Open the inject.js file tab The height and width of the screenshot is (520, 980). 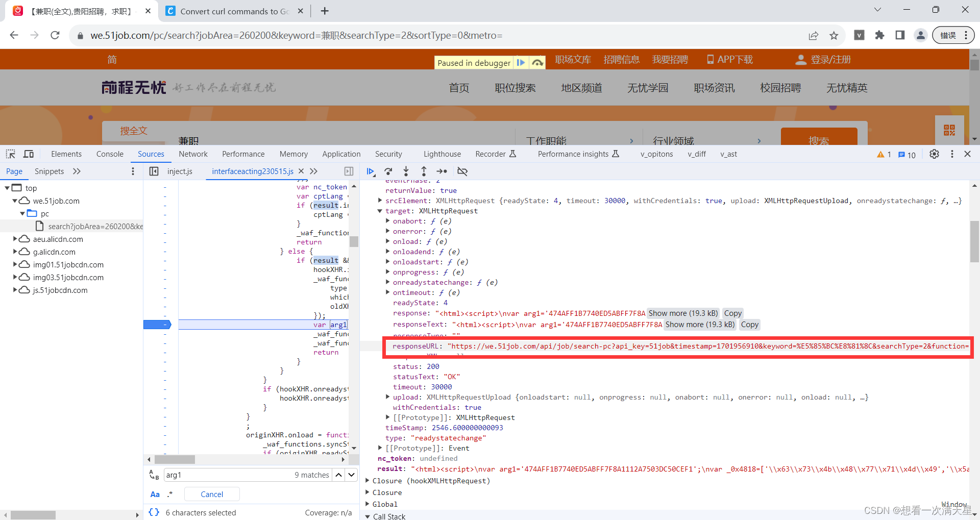tap(180, 171)
